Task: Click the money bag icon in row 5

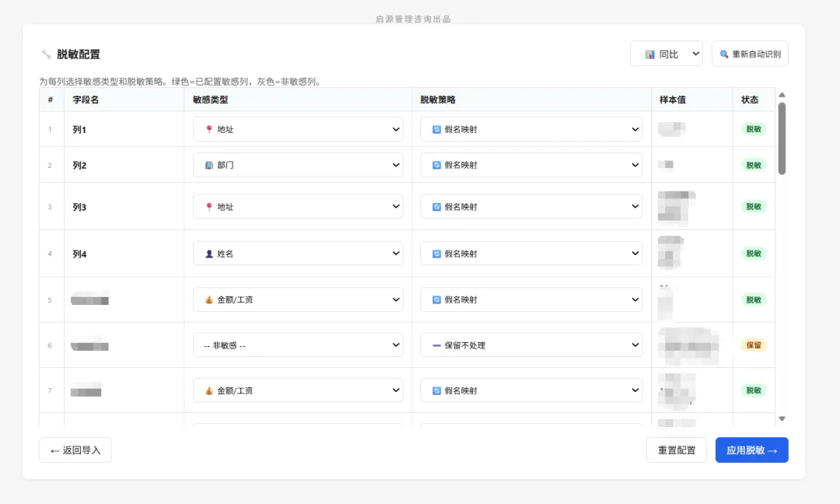Action: click(209, 300)
